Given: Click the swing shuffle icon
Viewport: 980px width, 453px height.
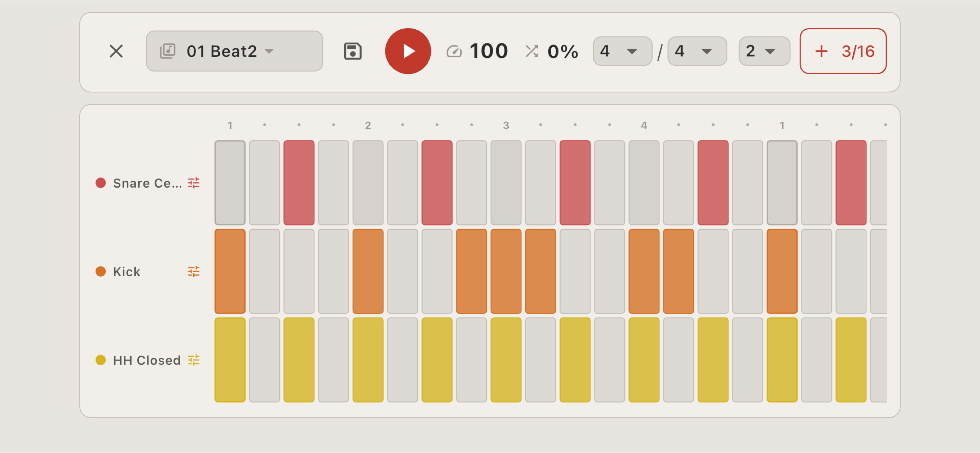Looking at the screenshot, I should [x=532, y=51].
